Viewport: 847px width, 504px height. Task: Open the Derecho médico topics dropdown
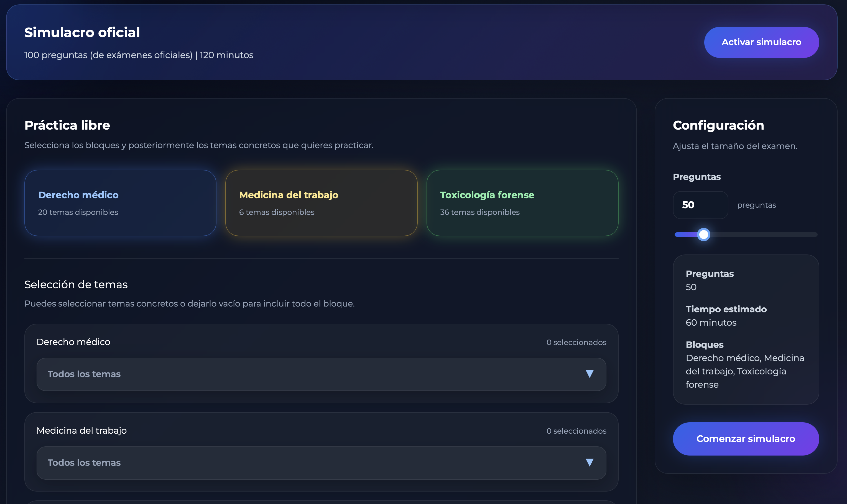coord(321,374)
